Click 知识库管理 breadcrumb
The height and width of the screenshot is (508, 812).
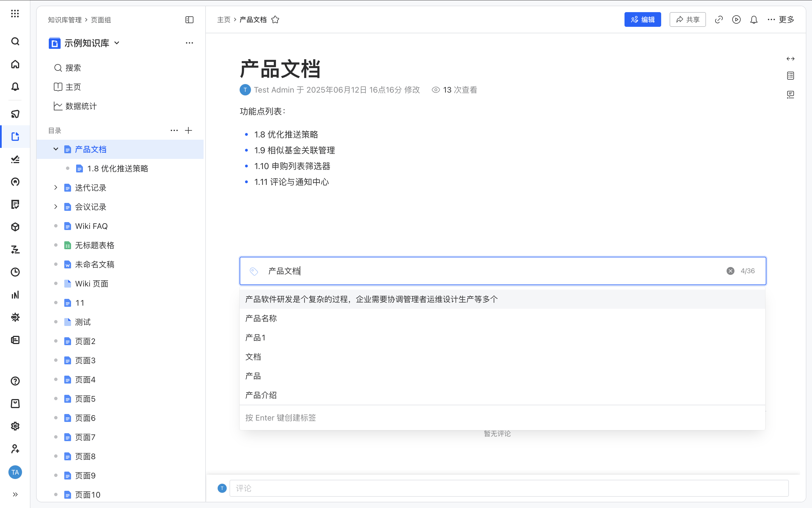(x=65, y=20)
